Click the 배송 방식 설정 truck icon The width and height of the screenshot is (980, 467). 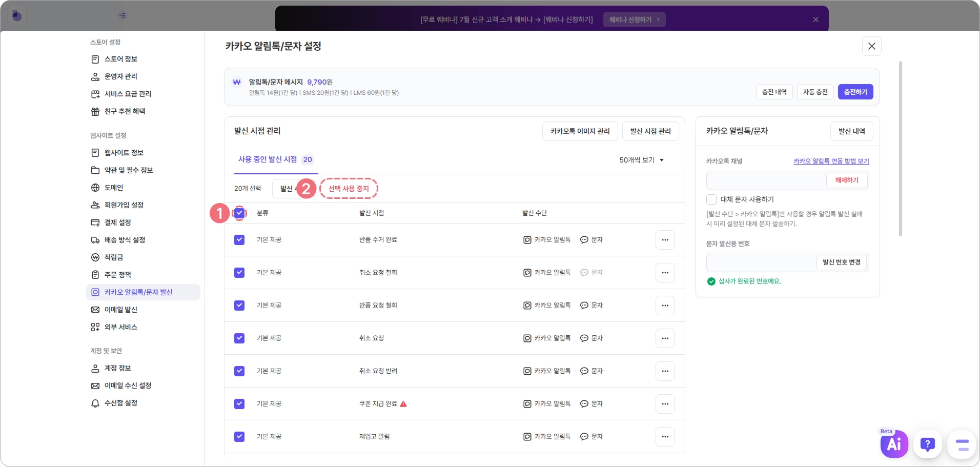coord(95,240)
